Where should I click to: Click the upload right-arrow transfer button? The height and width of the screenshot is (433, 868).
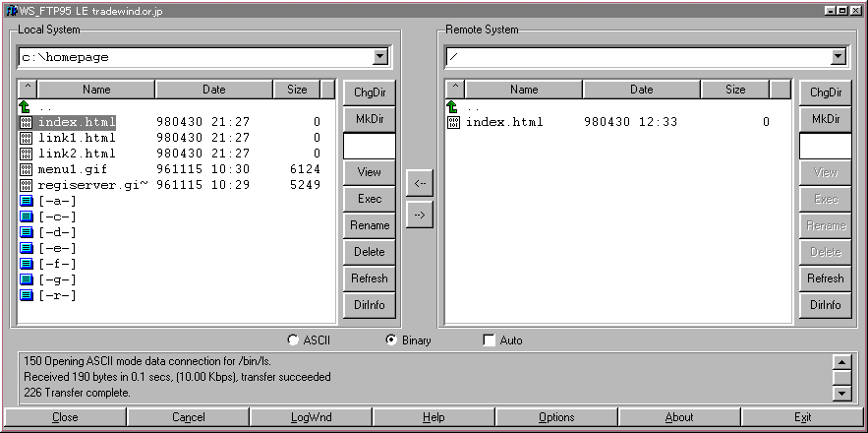420,215
